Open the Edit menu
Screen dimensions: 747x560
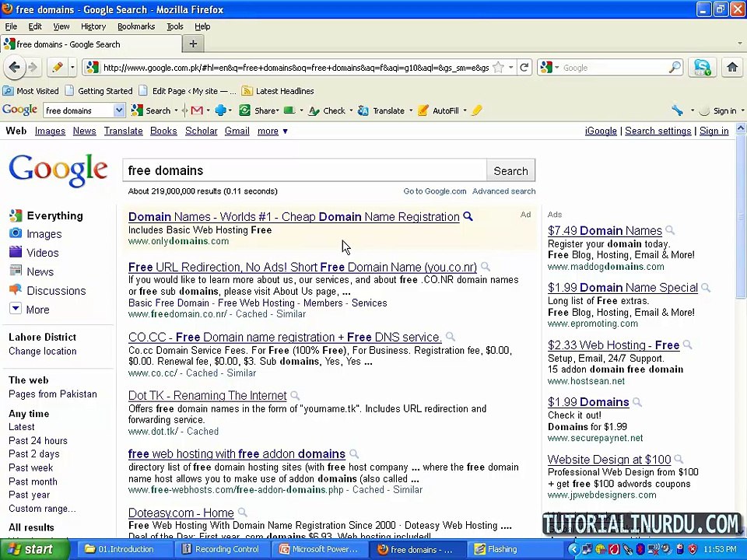(x=35, y=26)
